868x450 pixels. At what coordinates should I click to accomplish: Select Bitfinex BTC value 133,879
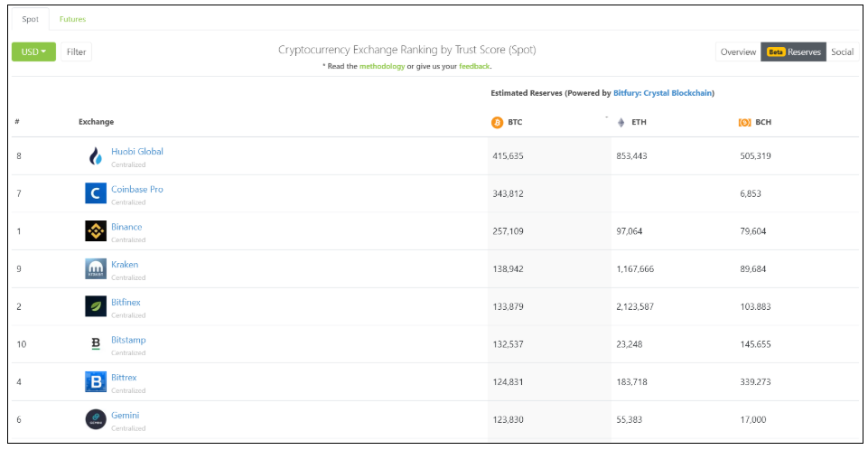point(509,306)
